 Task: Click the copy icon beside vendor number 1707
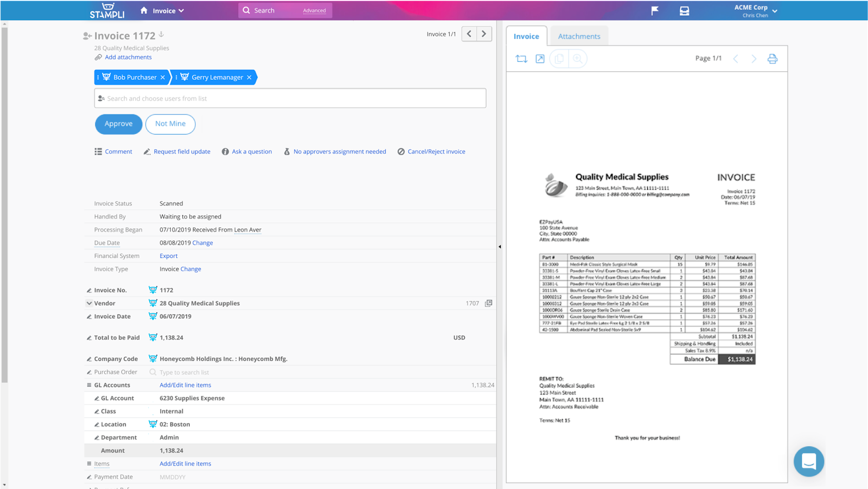pyautogui.click(x=488, y=303)
